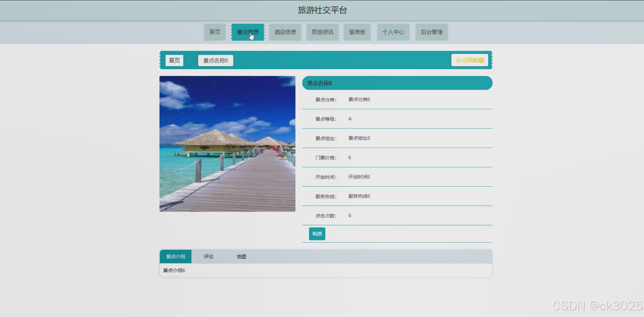Switch to the 地图 tab

click(241, 256)
